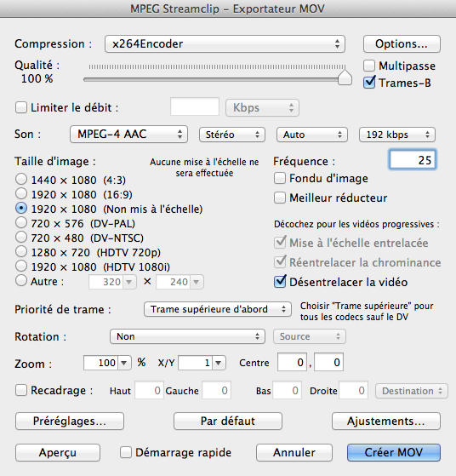Open the Auto sample rate dropdown
456x476 pixels.
(312, 135)
